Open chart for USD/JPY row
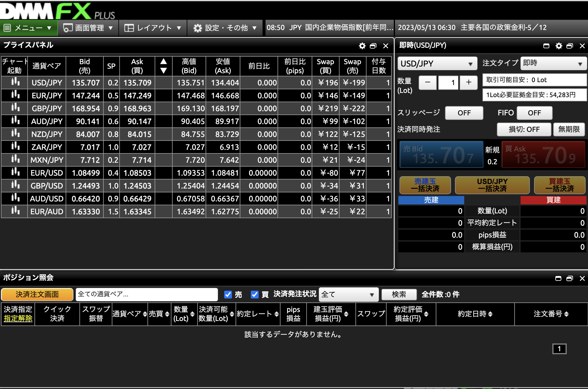This screenshot has width=588, height=389. pos(15,82)
